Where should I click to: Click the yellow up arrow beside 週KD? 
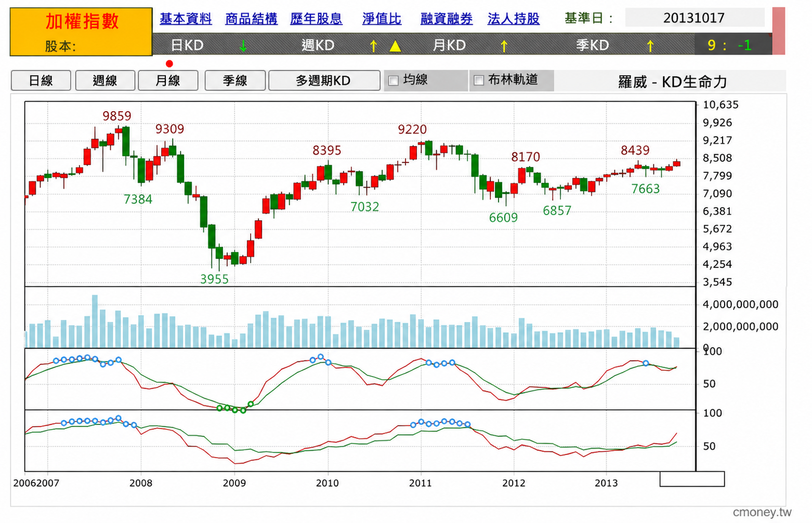coord(373,46)
